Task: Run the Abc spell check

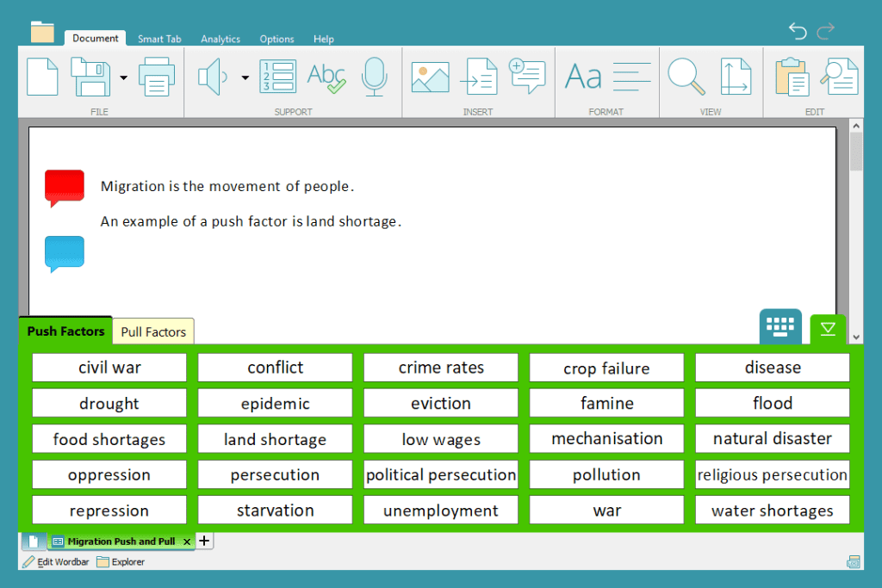Action: [326, 77]
